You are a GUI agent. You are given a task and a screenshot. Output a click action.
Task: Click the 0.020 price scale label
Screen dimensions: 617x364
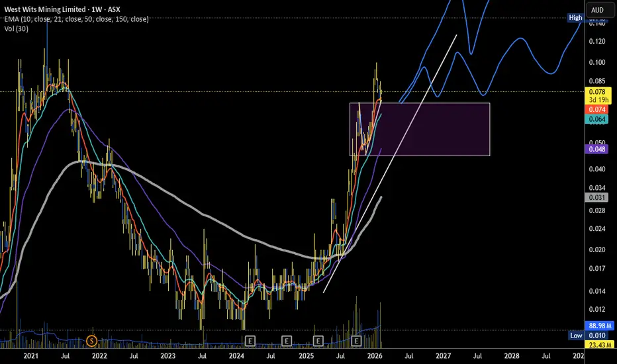[x=597, y=250]
